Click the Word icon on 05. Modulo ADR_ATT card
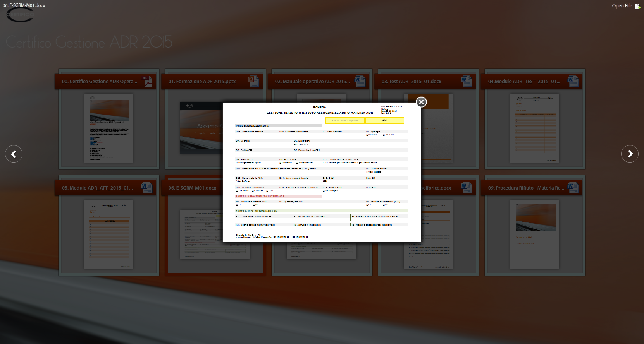 [x=147, y=188]
